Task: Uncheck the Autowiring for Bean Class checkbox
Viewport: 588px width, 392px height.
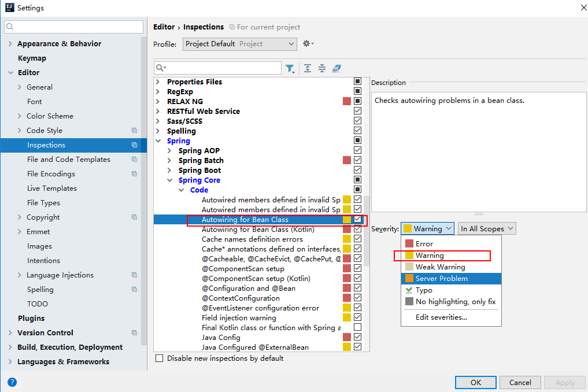Action: (357, 220)
